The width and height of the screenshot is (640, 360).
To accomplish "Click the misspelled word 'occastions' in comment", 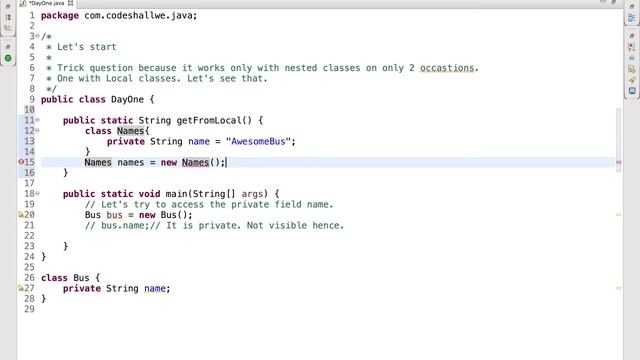I will [x=447, y=68].
